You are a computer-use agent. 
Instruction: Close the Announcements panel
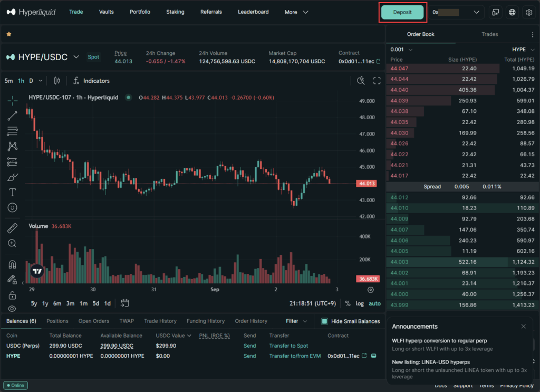click(523, 327)
